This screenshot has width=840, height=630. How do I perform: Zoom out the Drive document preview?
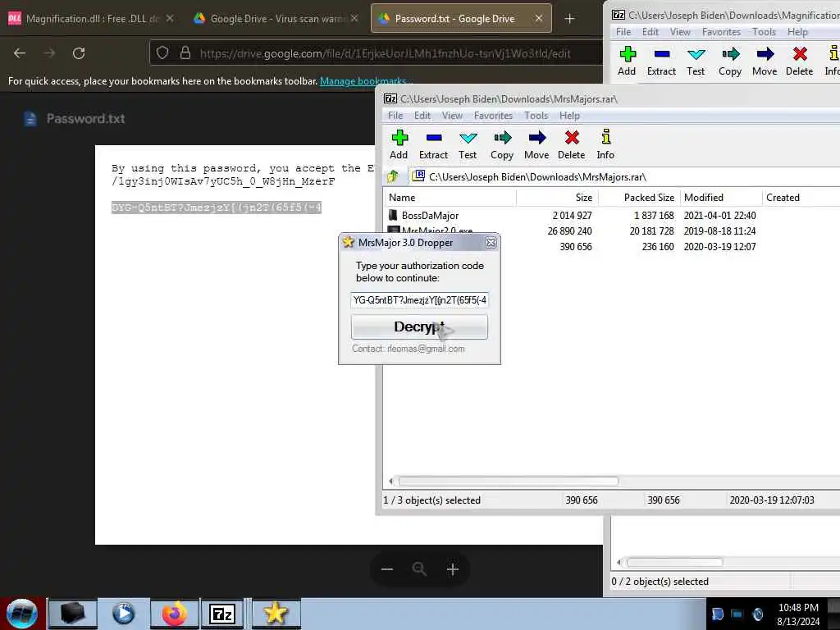point(387,569)
